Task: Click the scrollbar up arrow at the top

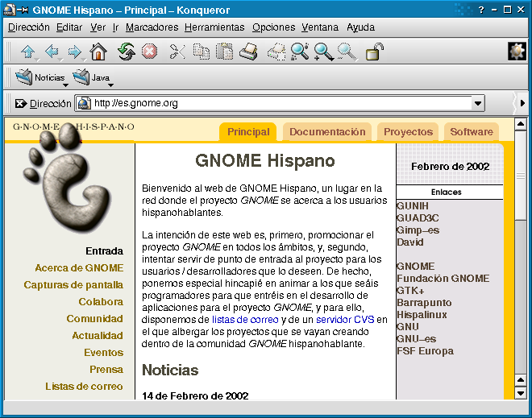Action: (x=520, y=124)
